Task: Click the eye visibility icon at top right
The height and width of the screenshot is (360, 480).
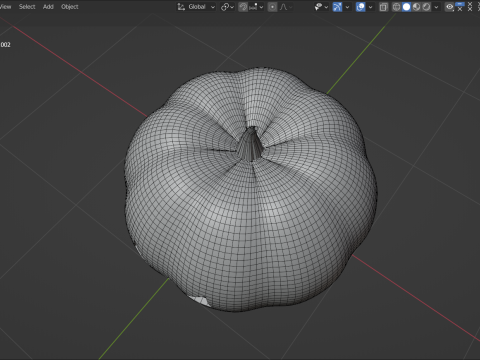Action: click(450, 7)
